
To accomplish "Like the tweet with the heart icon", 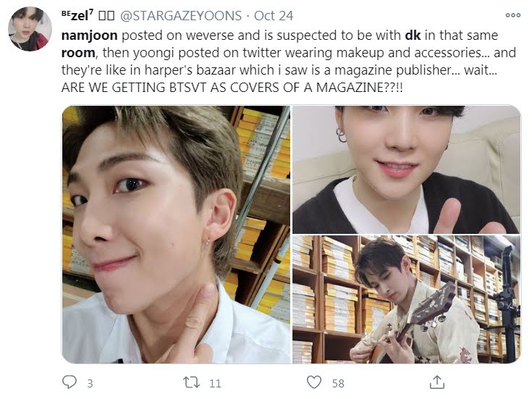I will 314,382.
